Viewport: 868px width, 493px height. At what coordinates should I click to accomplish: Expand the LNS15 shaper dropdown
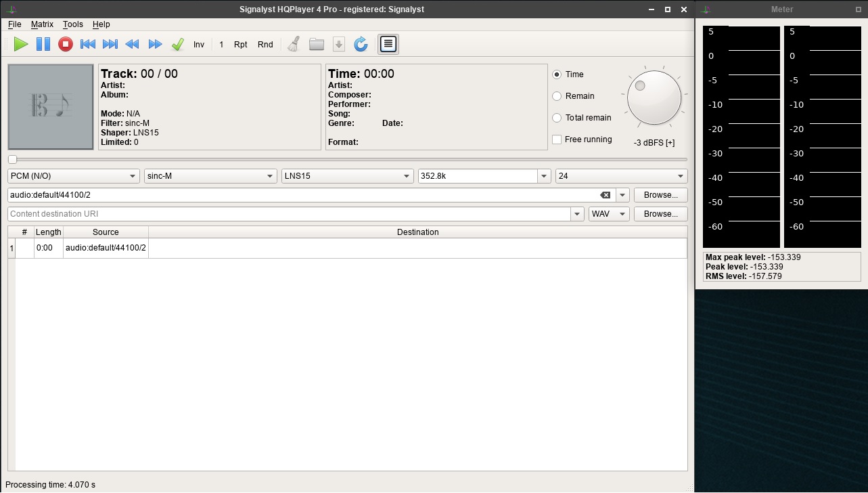pyautogui.click(x=348, y=176)
